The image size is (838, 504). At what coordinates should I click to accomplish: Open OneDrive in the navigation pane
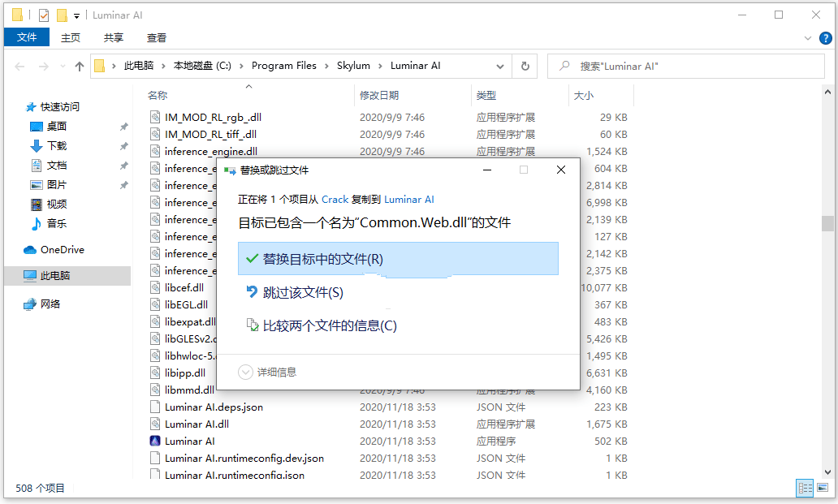tap(62, 249)
